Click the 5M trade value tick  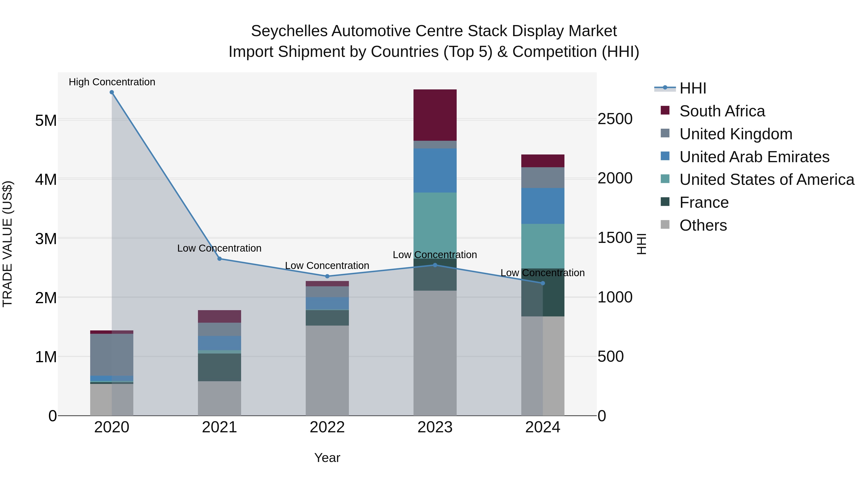[x=46, y=120]
